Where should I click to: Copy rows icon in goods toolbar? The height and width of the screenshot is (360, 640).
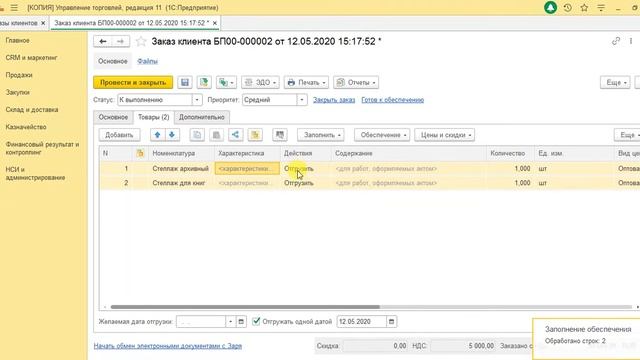[x=197, y=135]
